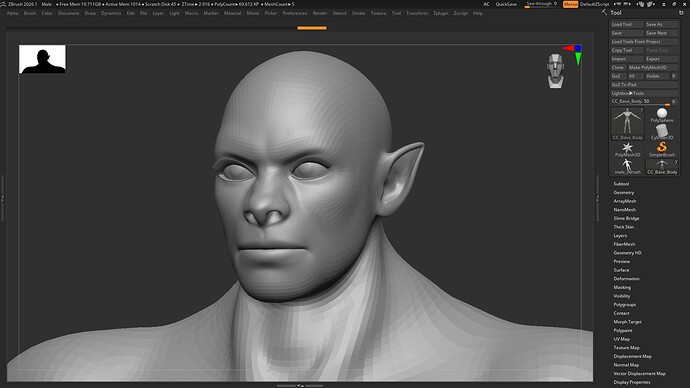
Task: Click the GoZ To iPad button
Action: [644, 84]
